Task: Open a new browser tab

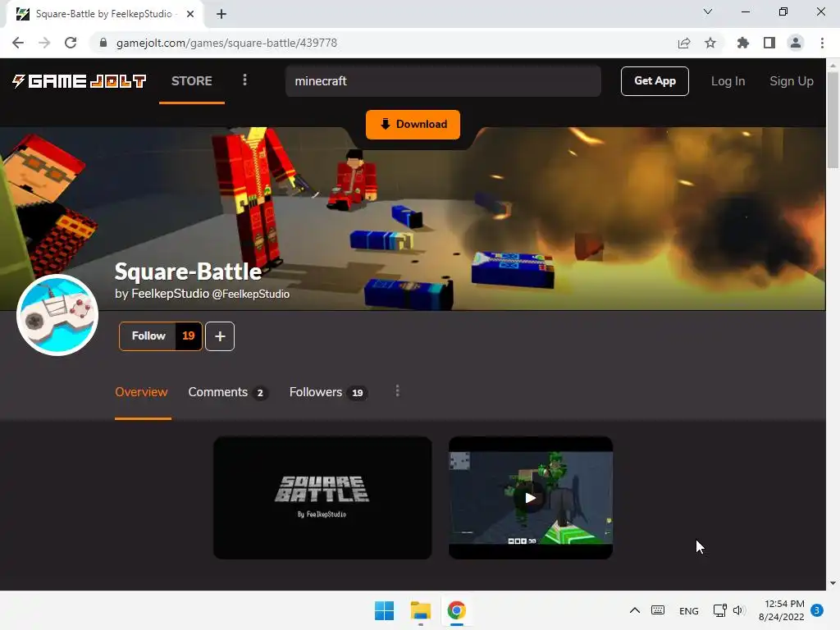Action: coord(221,14)
